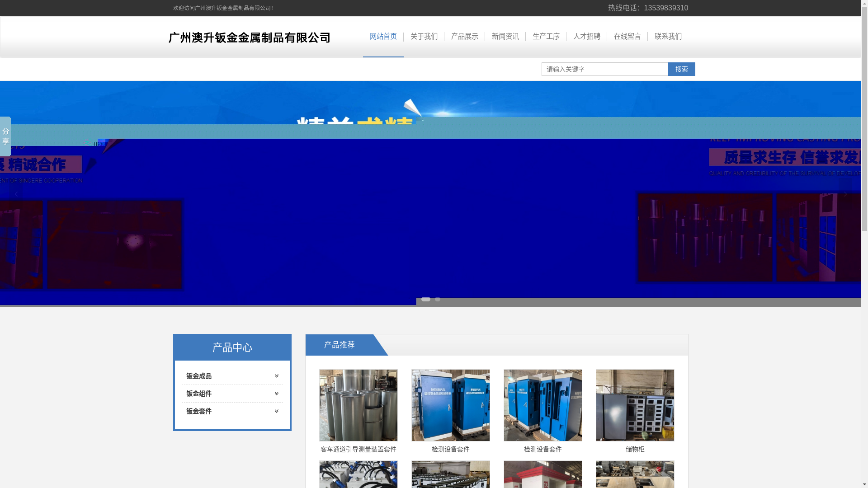Open the 关于我们 menu item
The image size is (868, 488).
pos(424,37)
